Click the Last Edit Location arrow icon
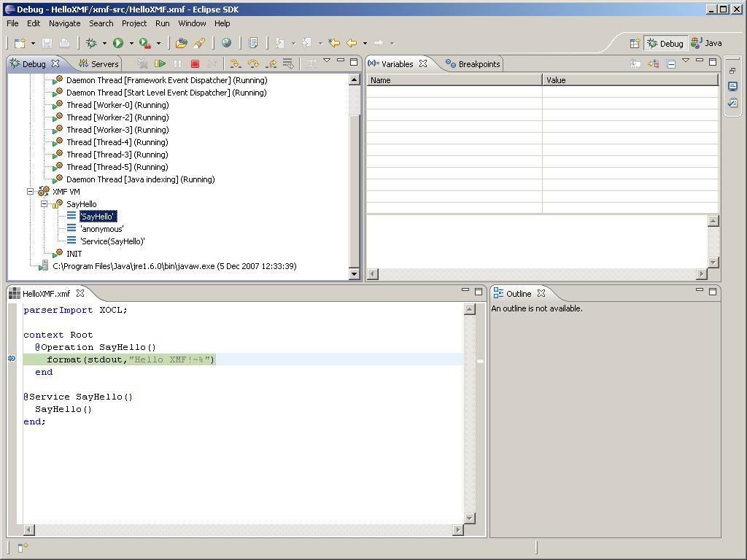Viewport: 747px width, 560px height. 334,43
